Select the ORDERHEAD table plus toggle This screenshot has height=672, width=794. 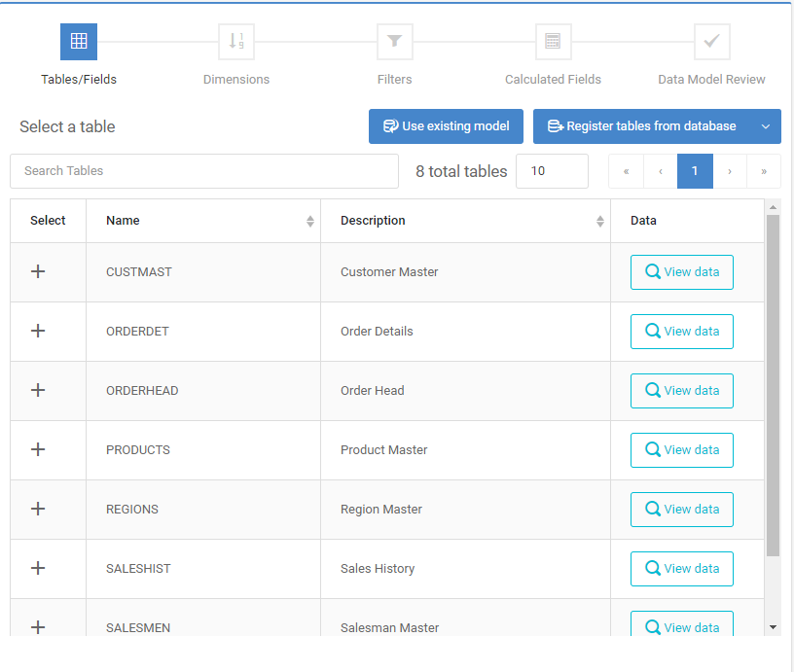pyautogui.click(x=38, y=390)
